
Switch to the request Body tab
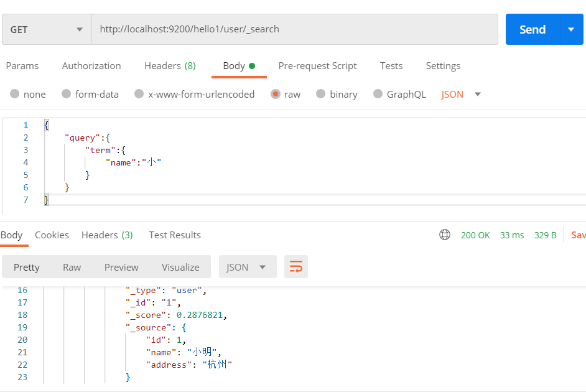239,66
